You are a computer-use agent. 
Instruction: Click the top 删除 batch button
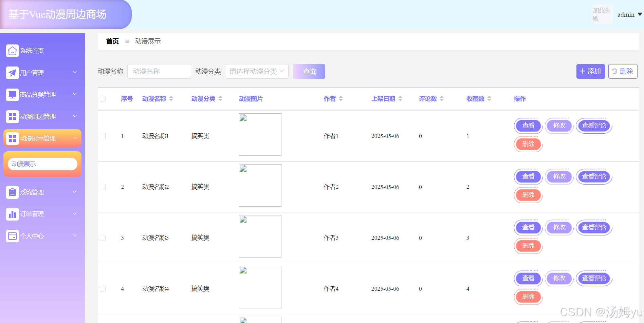click(623, 71)
